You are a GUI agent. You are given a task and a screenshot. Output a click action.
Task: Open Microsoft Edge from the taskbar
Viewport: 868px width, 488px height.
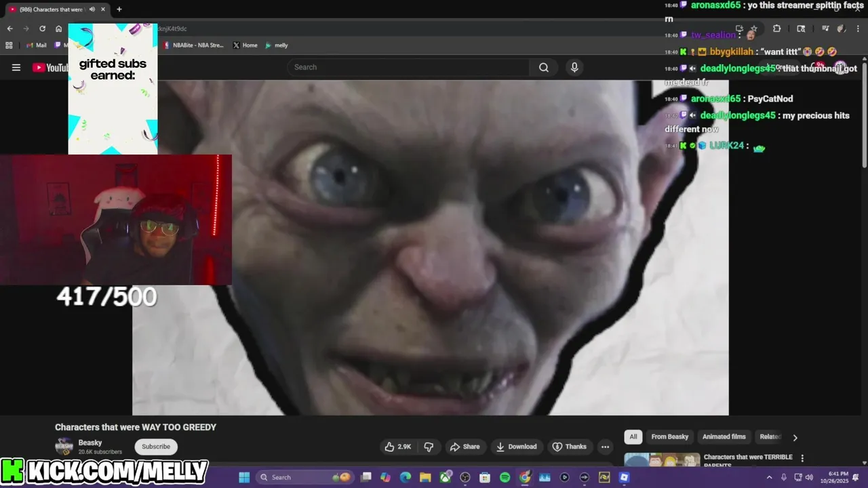pos(406,477)
